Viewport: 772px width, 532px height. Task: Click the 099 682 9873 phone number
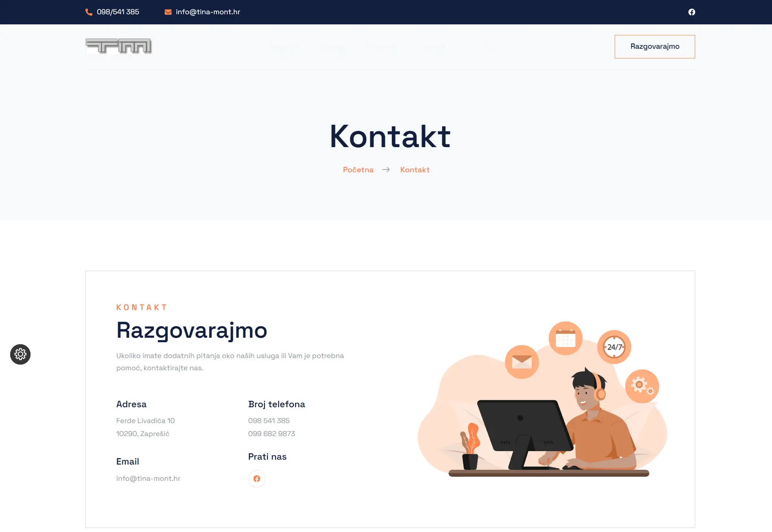click(x=272, y=434)
